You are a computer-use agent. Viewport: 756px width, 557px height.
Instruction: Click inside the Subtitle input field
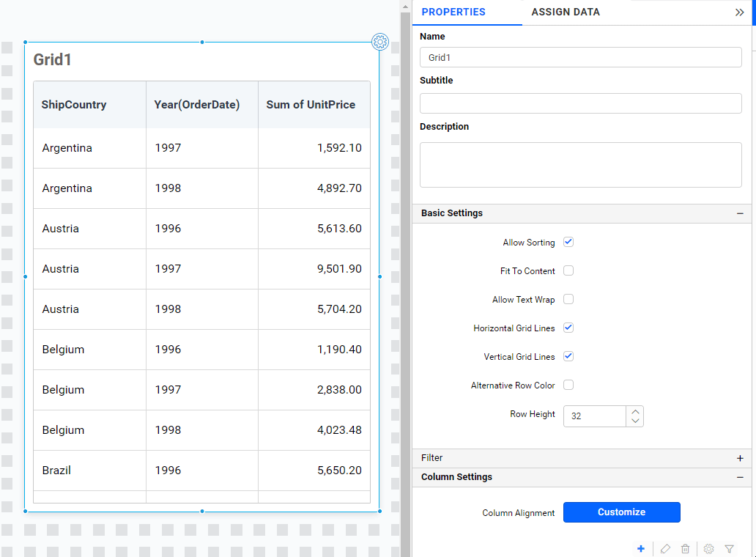point(580,103)
